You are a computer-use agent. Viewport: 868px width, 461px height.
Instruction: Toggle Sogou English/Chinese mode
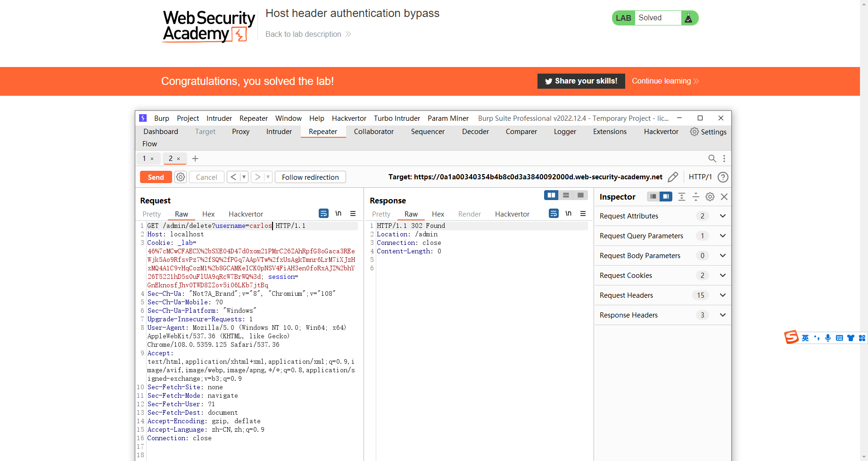pos(805,338)
